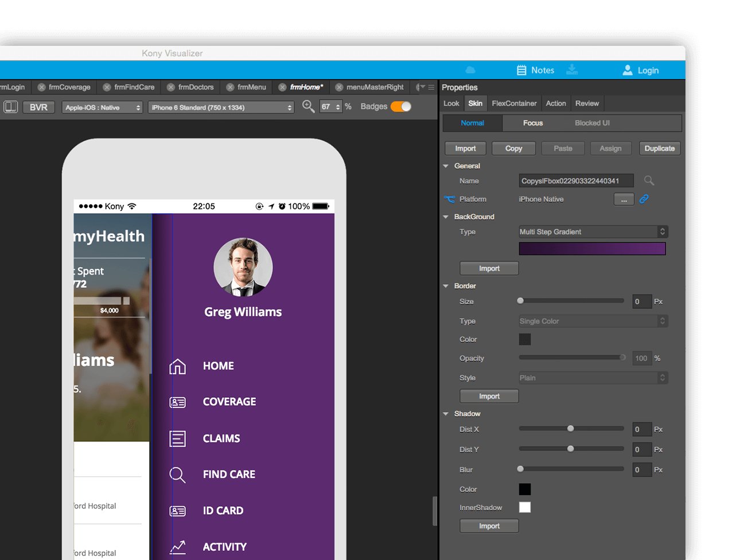Click Import under Shadow section
Screen dimensions: 732x560
(x=489, y=526)
